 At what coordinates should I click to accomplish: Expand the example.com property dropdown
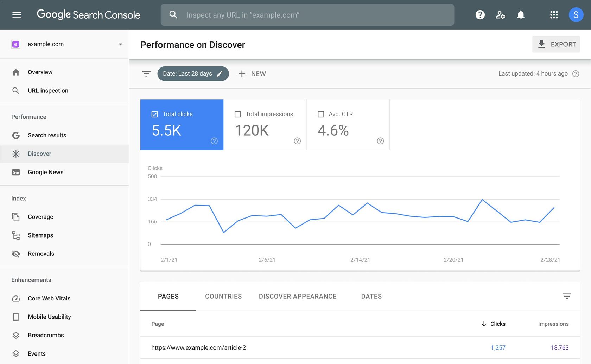[120, 44]
